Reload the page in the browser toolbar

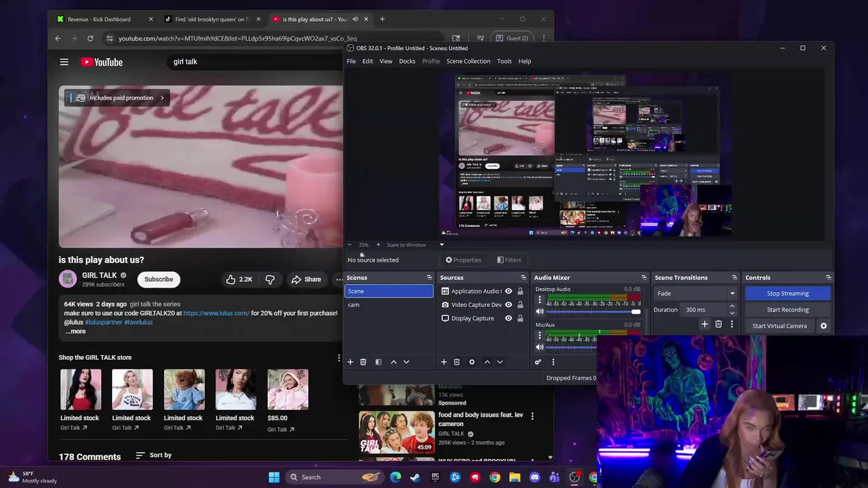[90, 38]
